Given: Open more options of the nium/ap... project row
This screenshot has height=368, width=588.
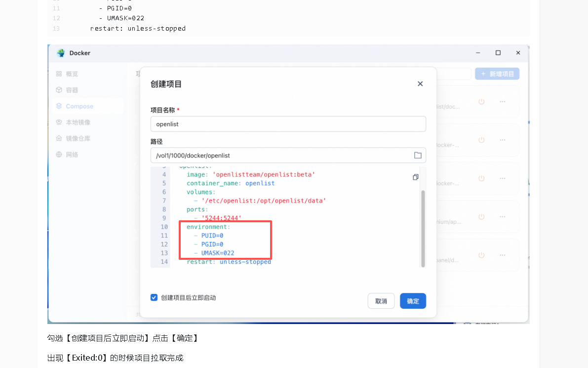Looking at the screenshot, I should pyautogui.click(x=503, y=217).
